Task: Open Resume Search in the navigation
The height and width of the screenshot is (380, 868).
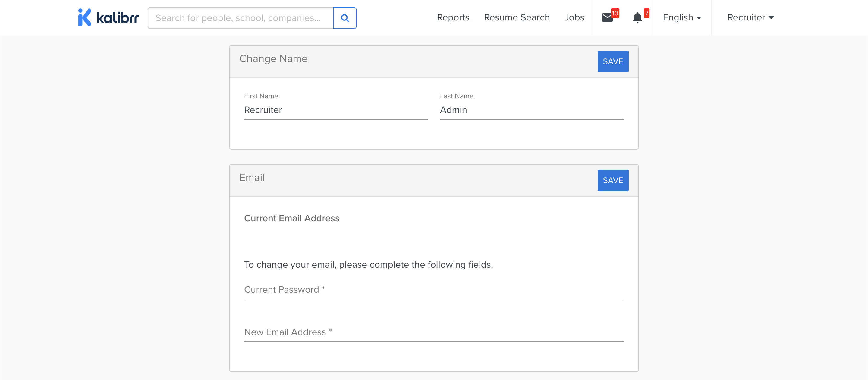Action: coord(516,17)
